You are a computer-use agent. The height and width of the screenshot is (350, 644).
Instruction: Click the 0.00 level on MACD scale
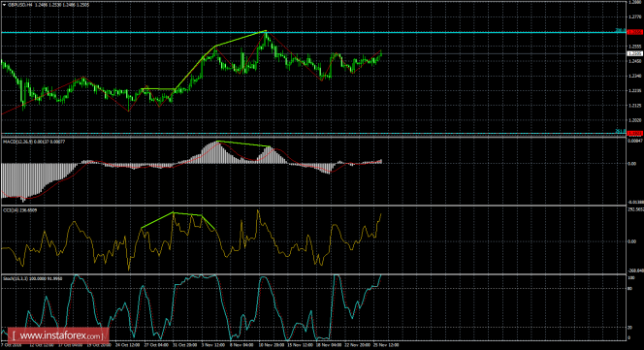pyautogui.click(x=632, y=164)
